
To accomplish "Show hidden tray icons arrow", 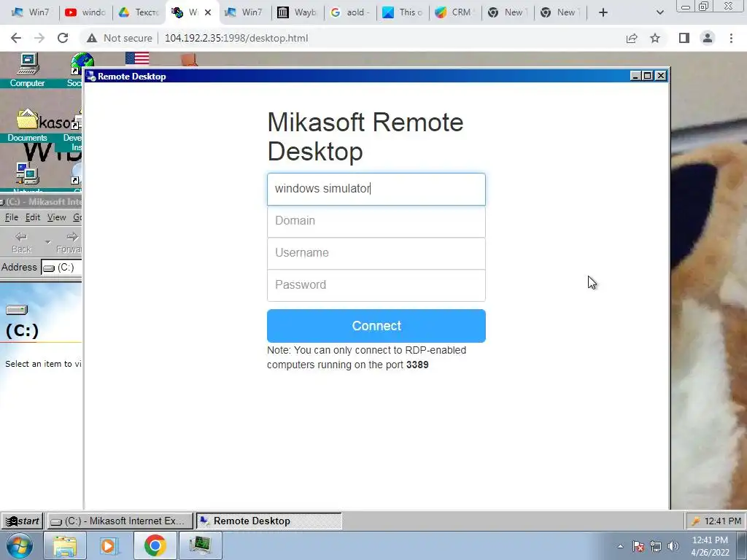I will [x=620, y=546].
